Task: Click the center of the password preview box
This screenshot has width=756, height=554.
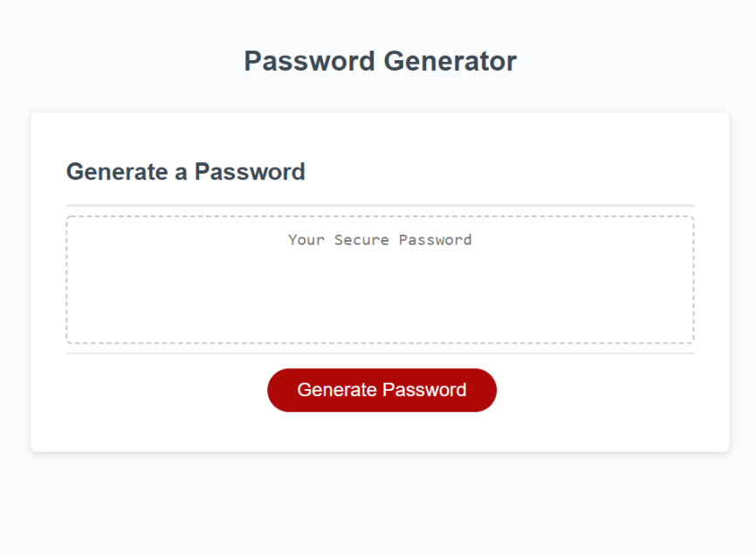Action: point(380,279)
